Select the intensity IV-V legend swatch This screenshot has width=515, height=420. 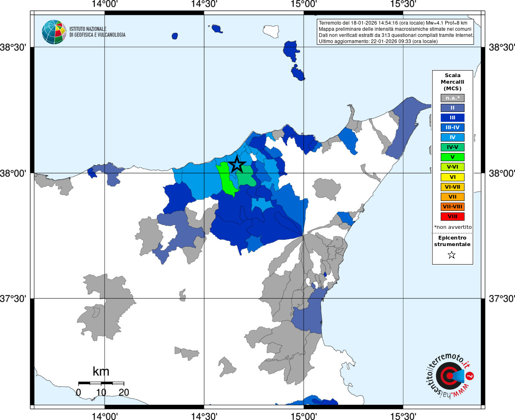(453, 147)
